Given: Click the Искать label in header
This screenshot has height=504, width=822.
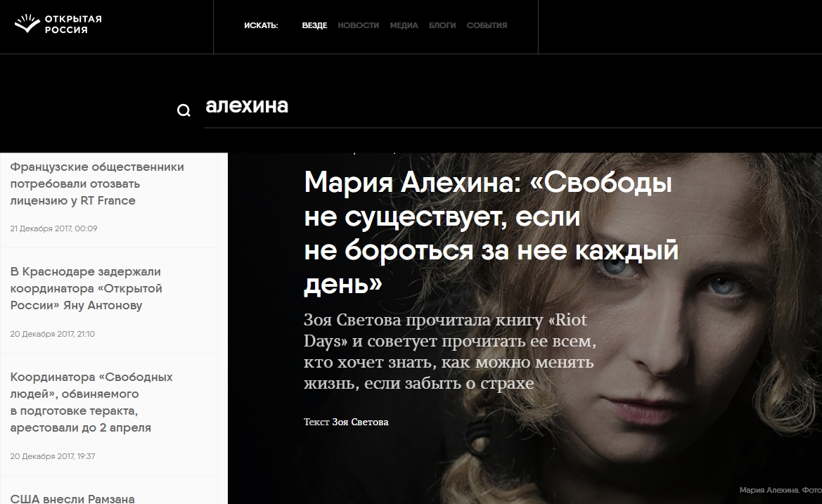Looking at the screenshot, I should coord(261,25).
